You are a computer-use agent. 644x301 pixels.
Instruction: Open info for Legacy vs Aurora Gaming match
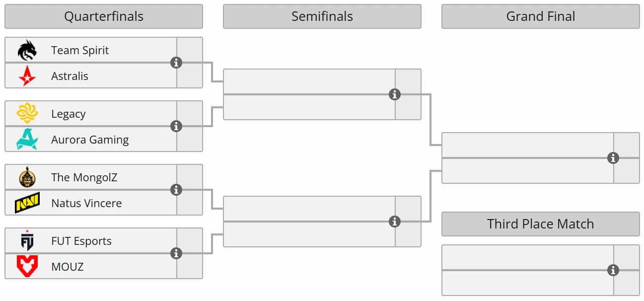176,126
